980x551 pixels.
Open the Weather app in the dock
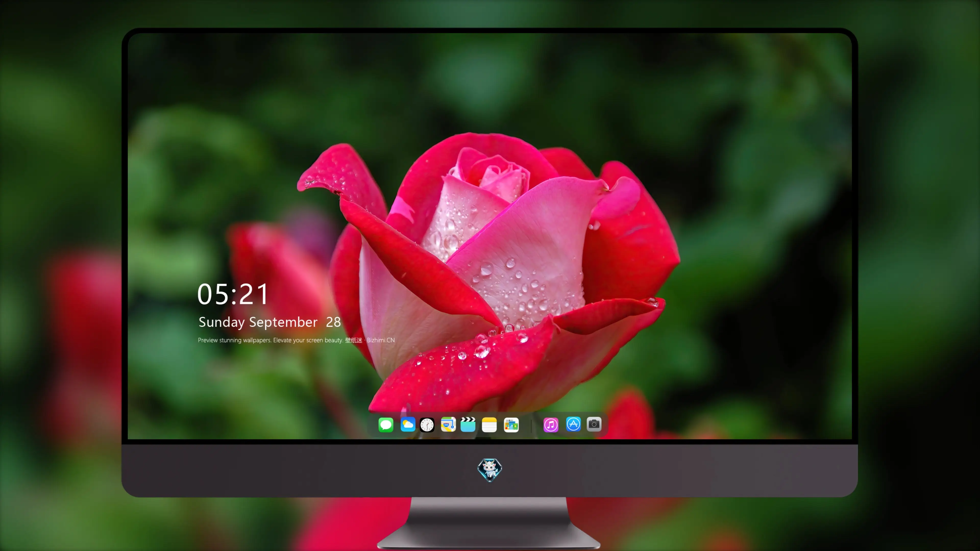(x=408, y=424)
